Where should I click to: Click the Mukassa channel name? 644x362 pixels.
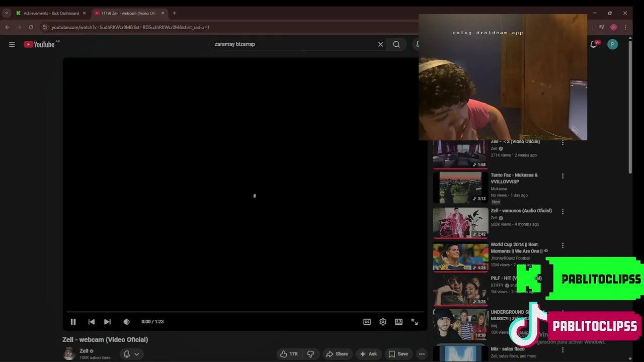point(499,189)
